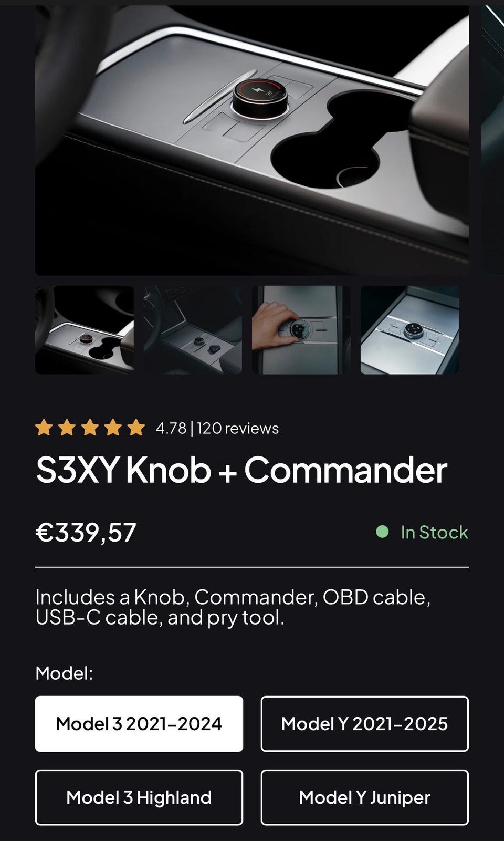Select the fourth thumbnail with silver console
Screen dimensions: 504x841
click(409, 330)
